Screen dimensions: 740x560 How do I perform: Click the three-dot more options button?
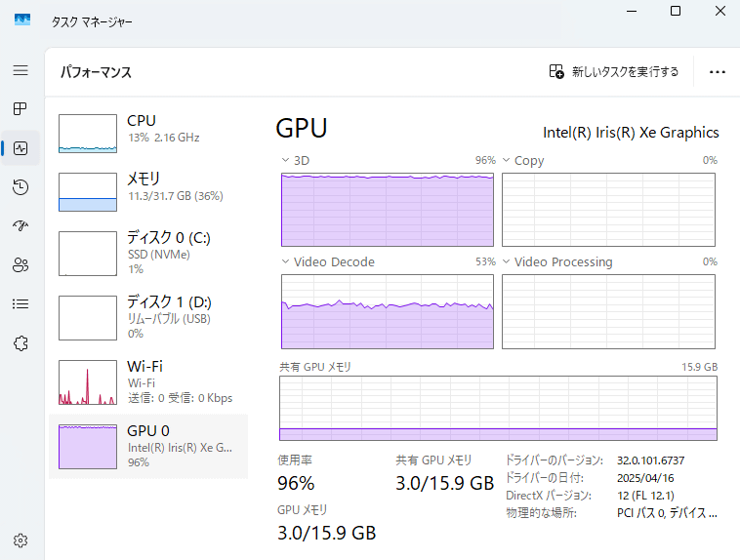coord(718,72)
